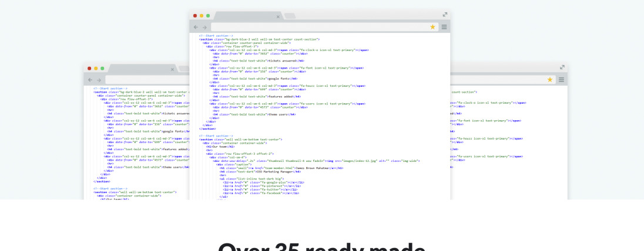Open hamburger menu in right browser window
The width and height of the screenshot is (644, 251).
[x=562, y=79]
